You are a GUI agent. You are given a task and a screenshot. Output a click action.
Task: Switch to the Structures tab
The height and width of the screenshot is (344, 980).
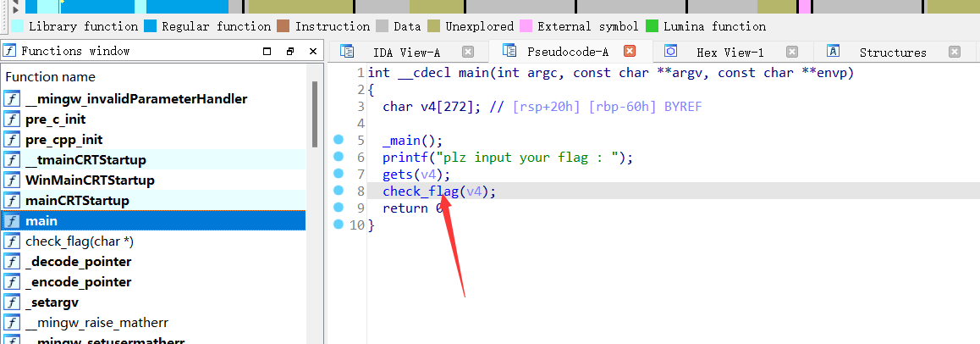pos(892,53)
